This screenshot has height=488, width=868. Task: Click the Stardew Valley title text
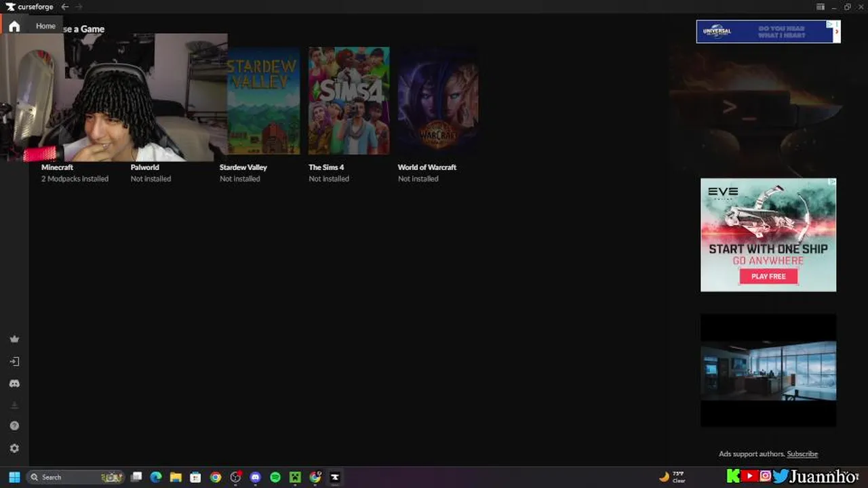click(x=243, y=167)
